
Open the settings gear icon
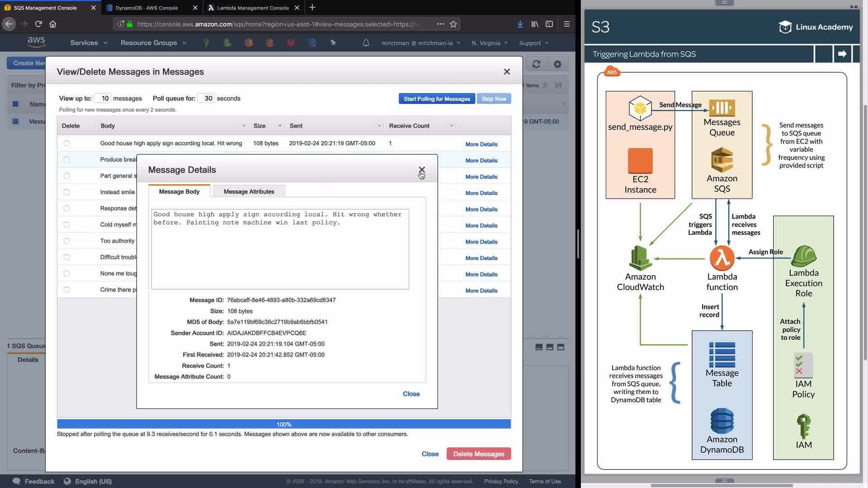(557, 64)
